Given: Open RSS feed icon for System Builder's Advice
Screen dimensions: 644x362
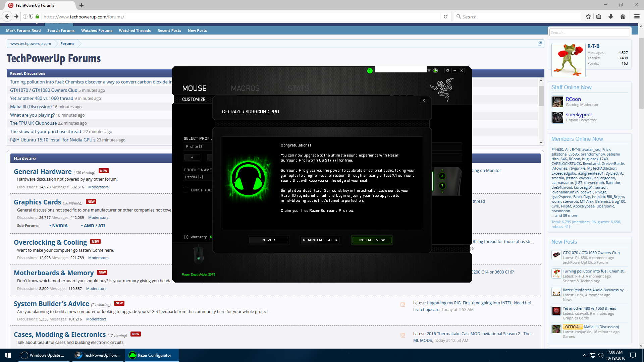Looking at the screenshot, I should coord(402,305).
